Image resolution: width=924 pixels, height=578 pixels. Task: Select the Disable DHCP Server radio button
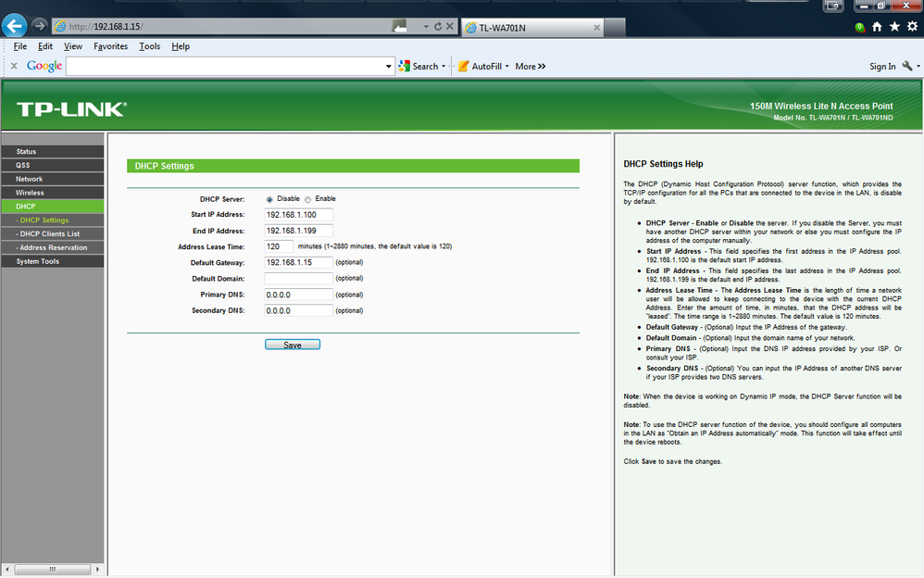click(269, 199)
